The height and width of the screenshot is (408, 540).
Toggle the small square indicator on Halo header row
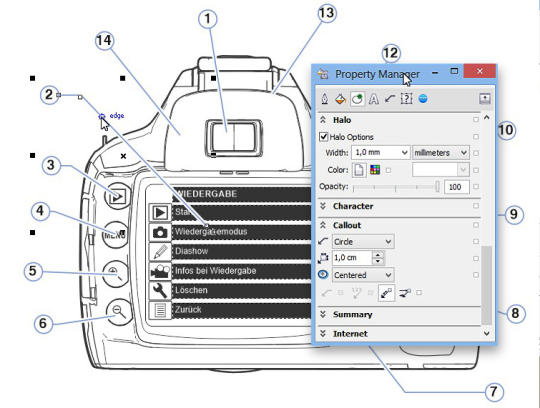click(476, 119)
